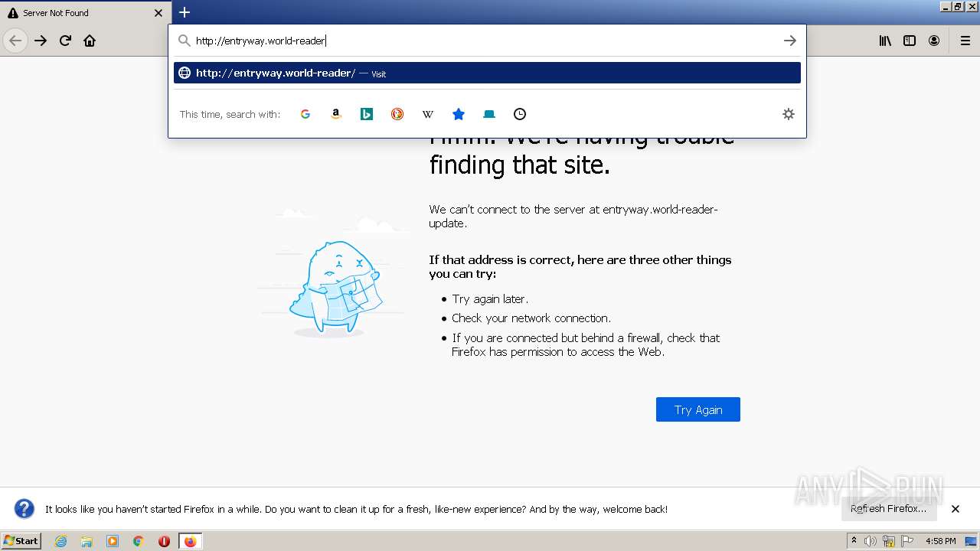
Task: Reload the current page
Action: (x=65, y=41)
